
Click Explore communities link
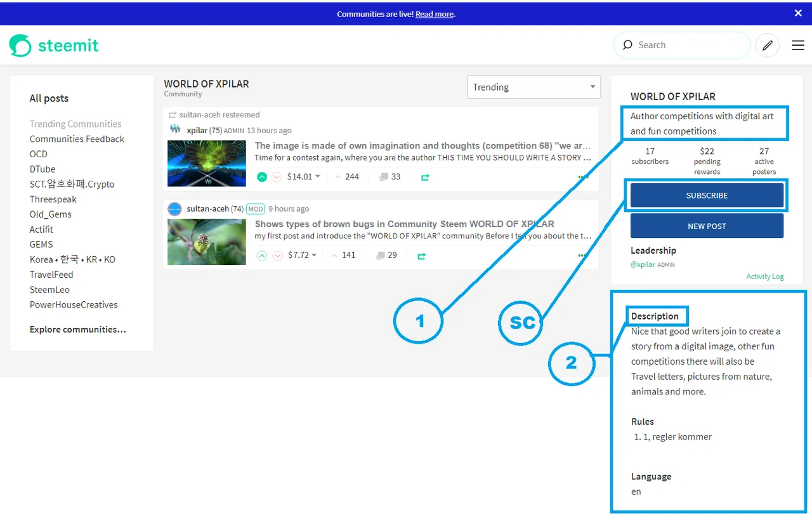click(x=77, y=330)
